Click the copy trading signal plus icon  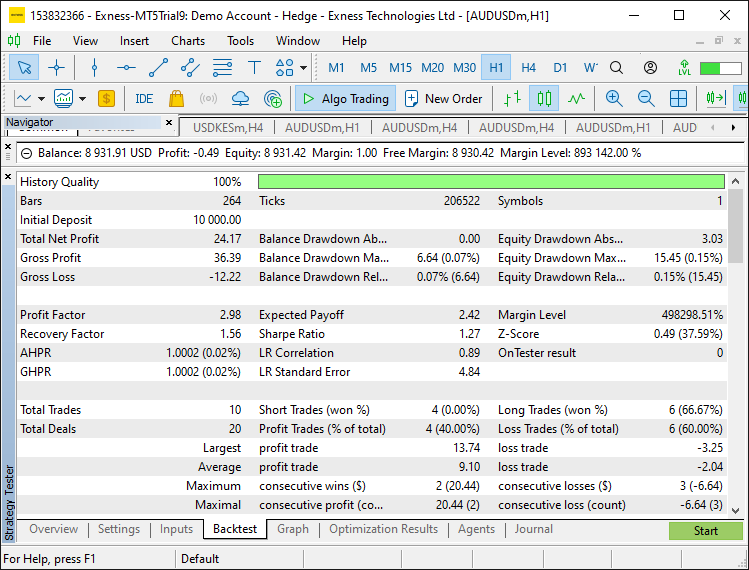(x=273, y=99)
